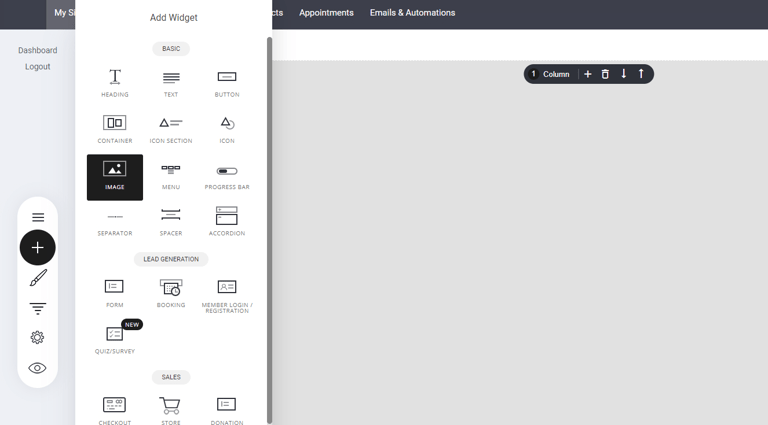Click the Dashboard link
768x425 pixels.
point(37,50)
